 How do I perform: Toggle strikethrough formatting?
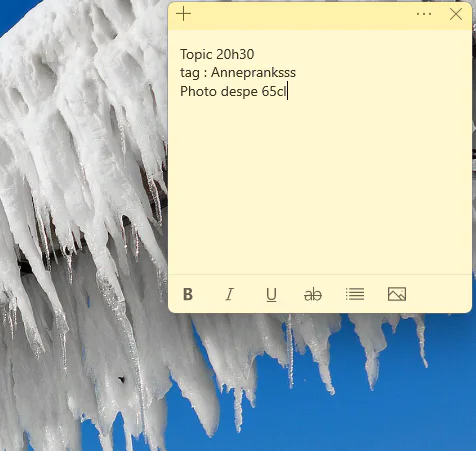[313, 295]
